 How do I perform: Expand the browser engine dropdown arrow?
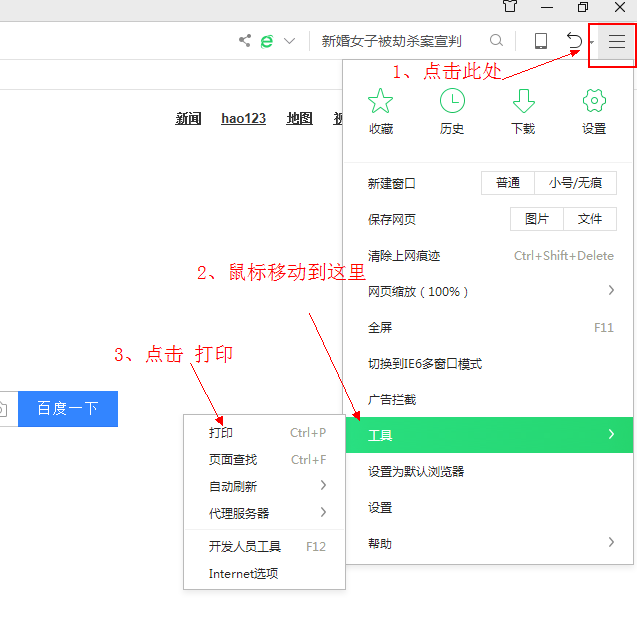(x=290, y=41)
